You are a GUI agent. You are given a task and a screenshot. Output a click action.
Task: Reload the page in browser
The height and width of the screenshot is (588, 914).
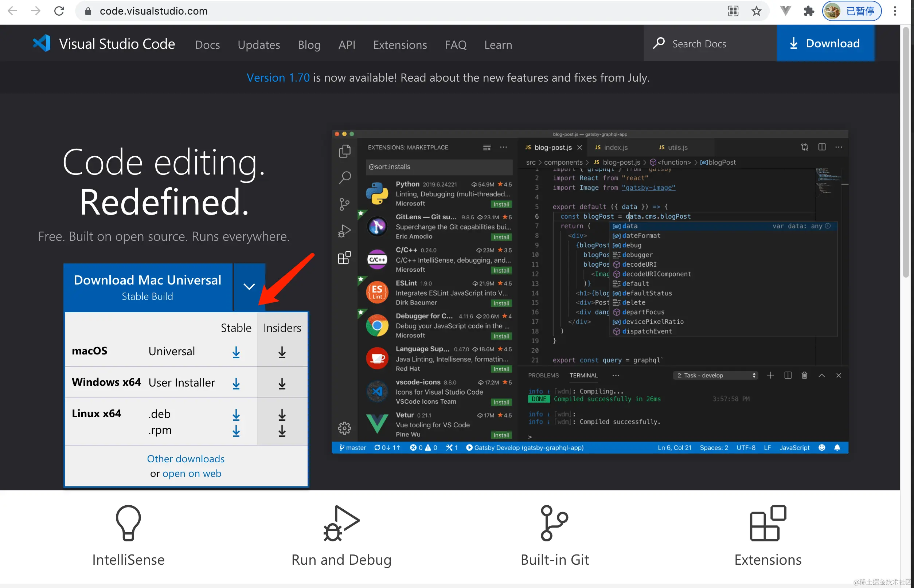[59, 11]
